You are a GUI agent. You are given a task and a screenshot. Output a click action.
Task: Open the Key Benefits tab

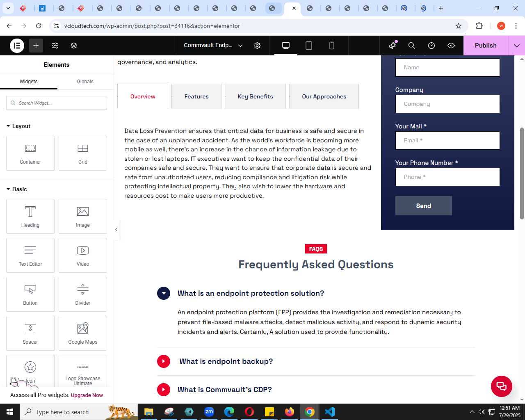255,96
